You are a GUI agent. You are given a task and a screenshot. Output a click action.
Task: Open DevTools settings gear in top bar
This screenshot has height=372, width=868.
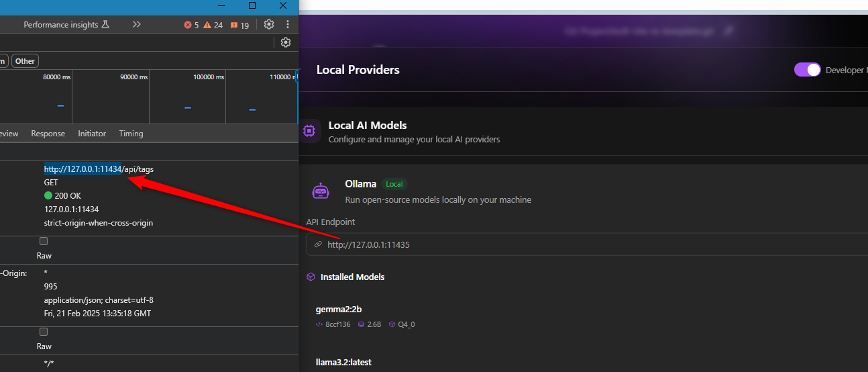pyautogui.click(x=269, y=24)
